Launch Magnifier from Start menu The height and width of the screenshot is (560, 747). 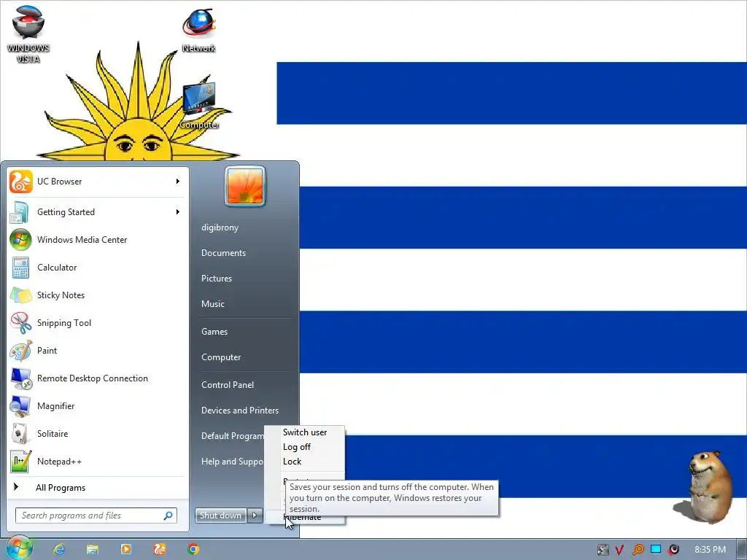(x=97, y=405)
